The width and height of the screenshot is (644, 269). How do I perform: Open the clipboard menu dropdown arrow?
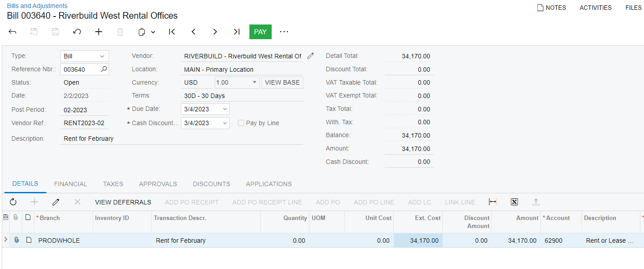coord(153,32)
